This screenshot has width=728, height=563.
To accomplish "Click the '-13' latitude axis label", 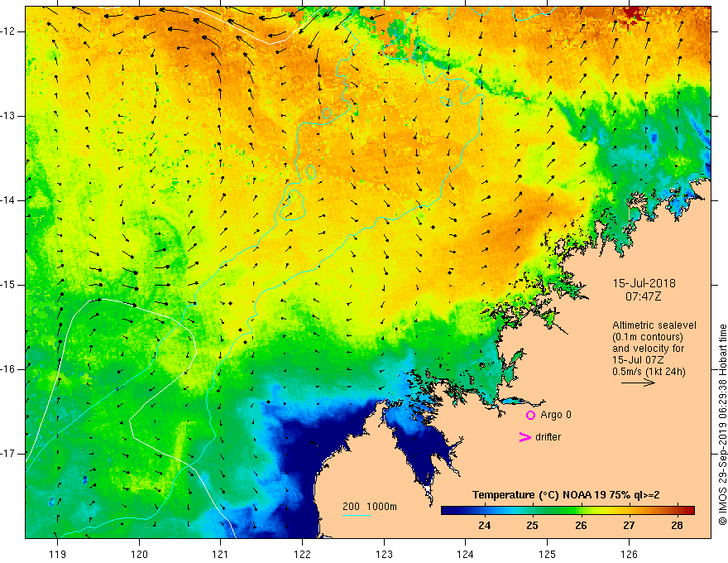I will pos(9,116).
